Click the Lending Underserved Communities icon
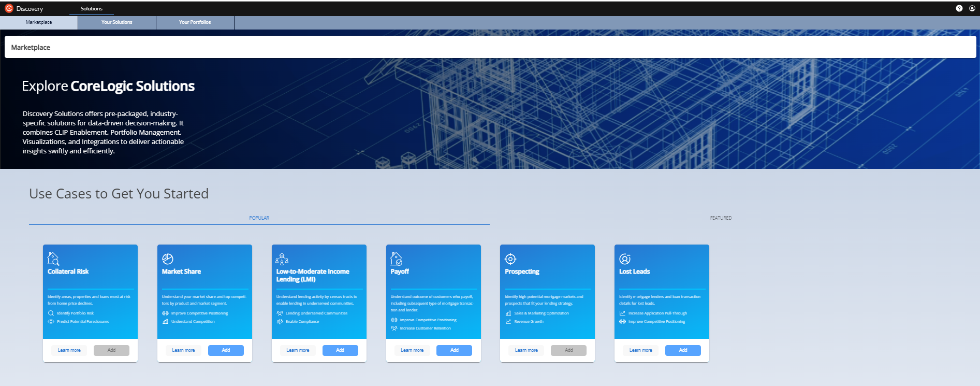The image size is (980, 386). tap(280, 313)
